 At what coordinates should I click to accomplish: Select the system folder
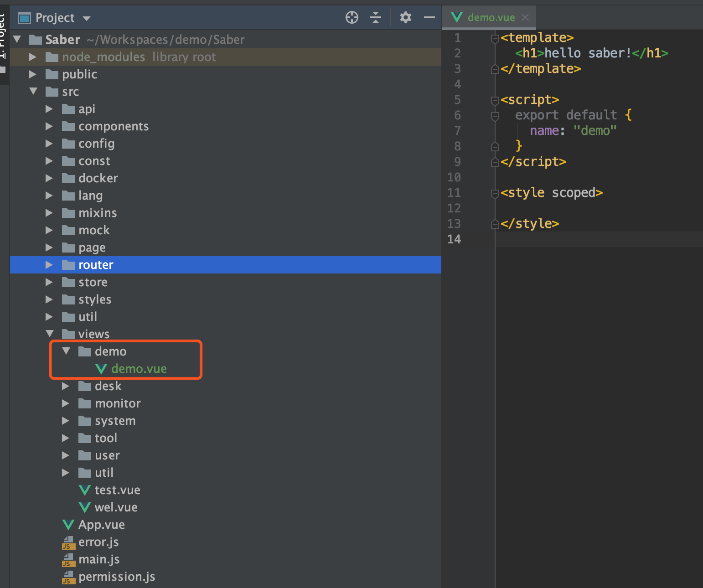pyautogui.click(x=226, y=421)
